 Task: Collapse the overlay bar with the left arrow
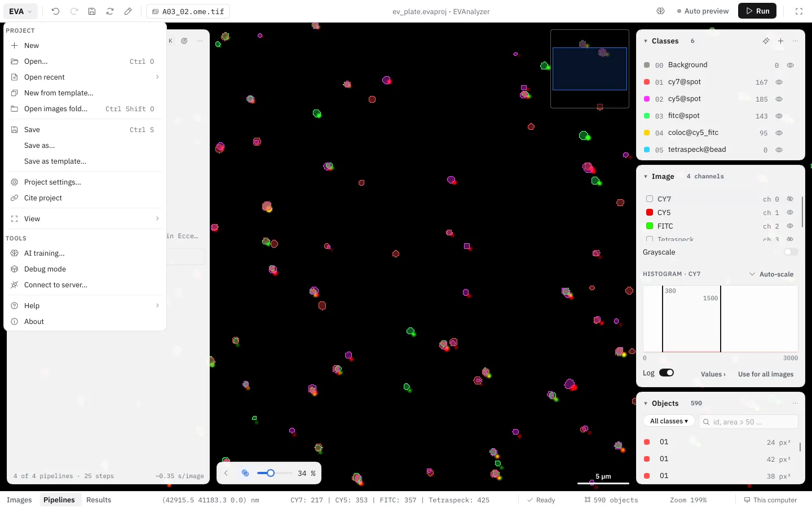tap(226, 473)
